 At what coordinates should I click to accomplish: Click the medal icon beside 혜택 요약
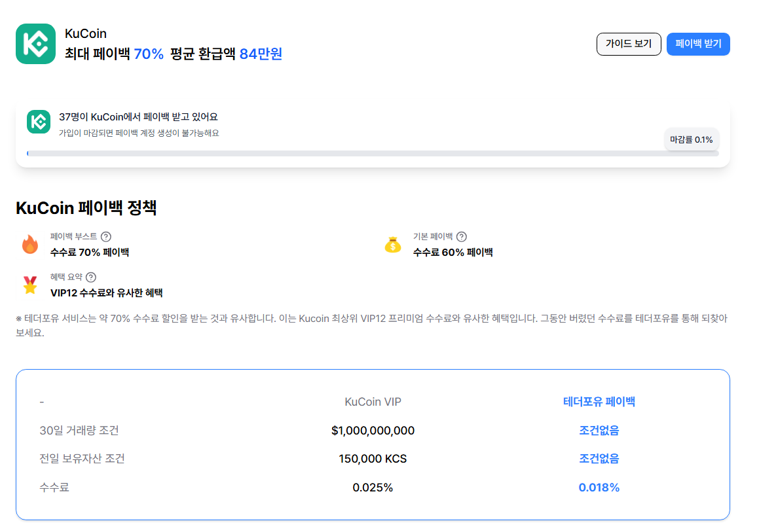click(30, 285)
